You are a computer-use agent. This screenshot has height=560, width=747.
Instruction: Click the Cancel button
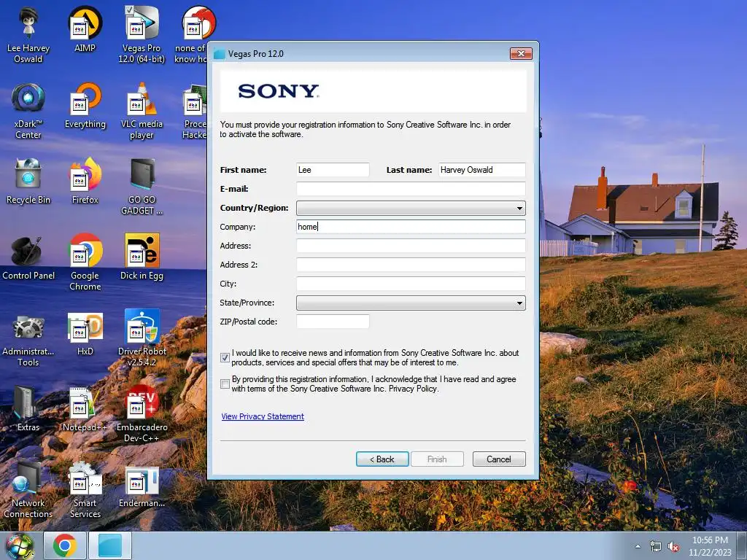tap(499, 459)
